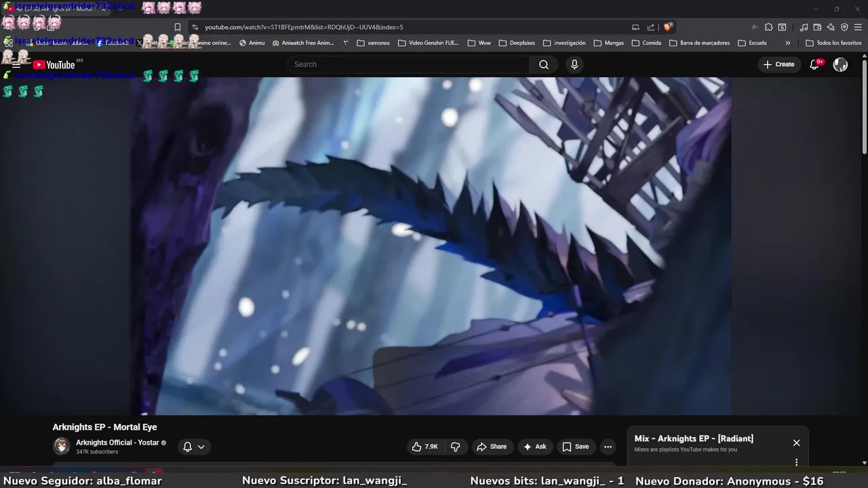868x488 pixels.
Task: Click the 347K subscribers text
Action: click(x=97, y=452)
